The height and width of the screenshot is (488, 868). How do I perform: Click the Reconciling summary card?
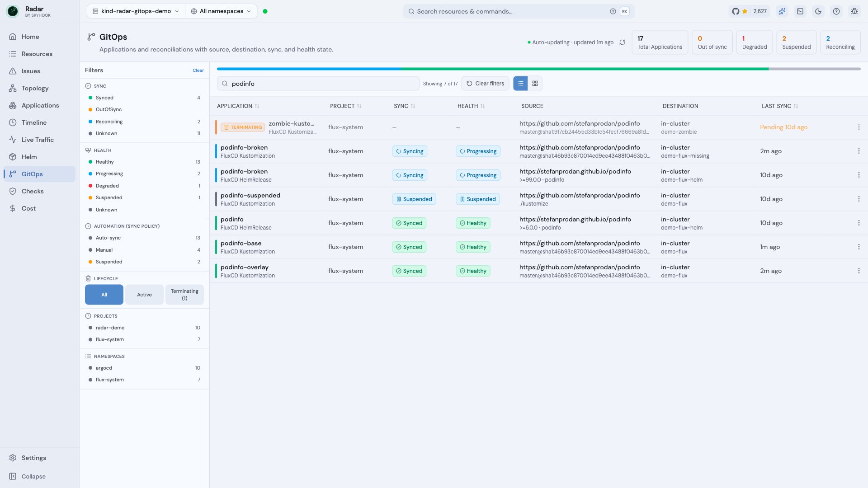click(840, 42)
